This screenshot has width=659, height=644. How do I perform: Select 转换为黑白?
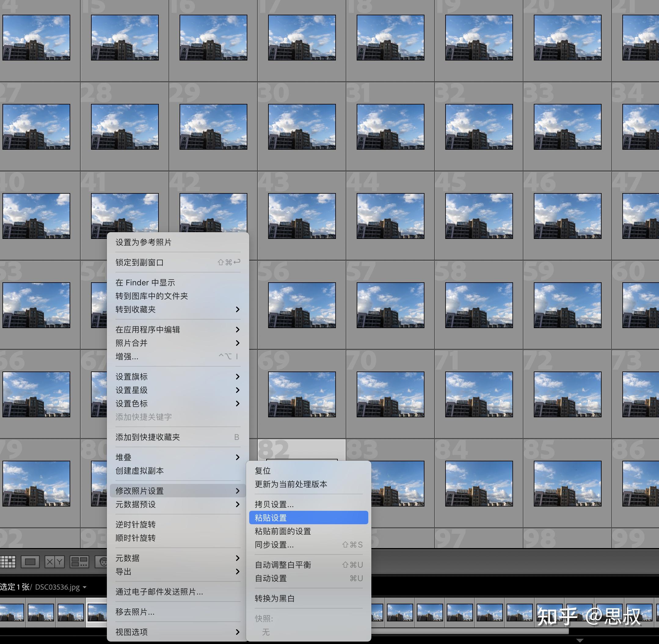coord(309,598)
